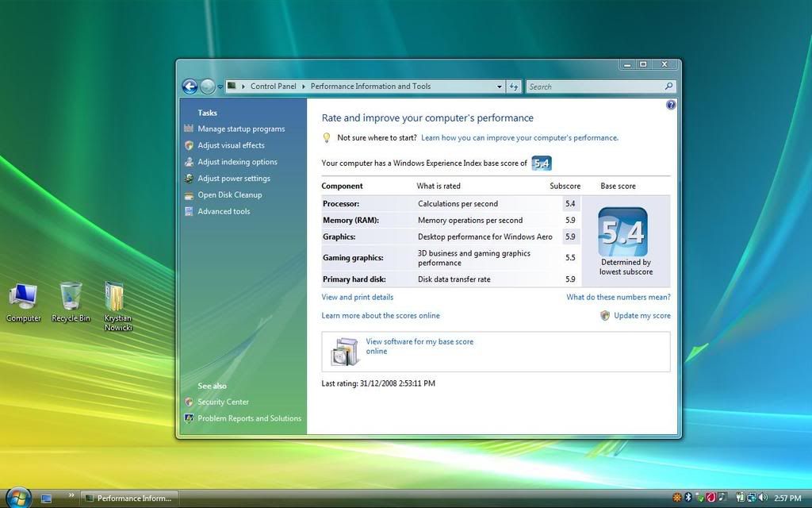
Task: Click Update my score
Action: tap(642, 315)
